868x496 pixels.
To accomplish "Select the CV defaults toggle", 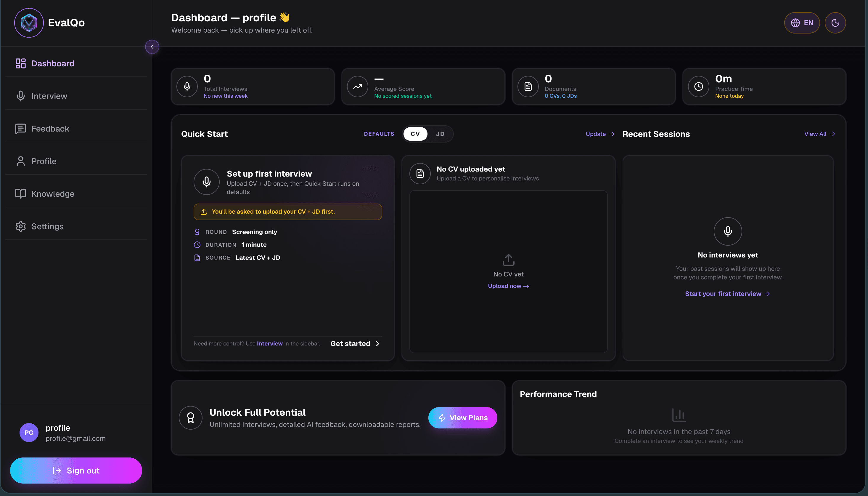I will pyautogui.click(x=415, y=134).
